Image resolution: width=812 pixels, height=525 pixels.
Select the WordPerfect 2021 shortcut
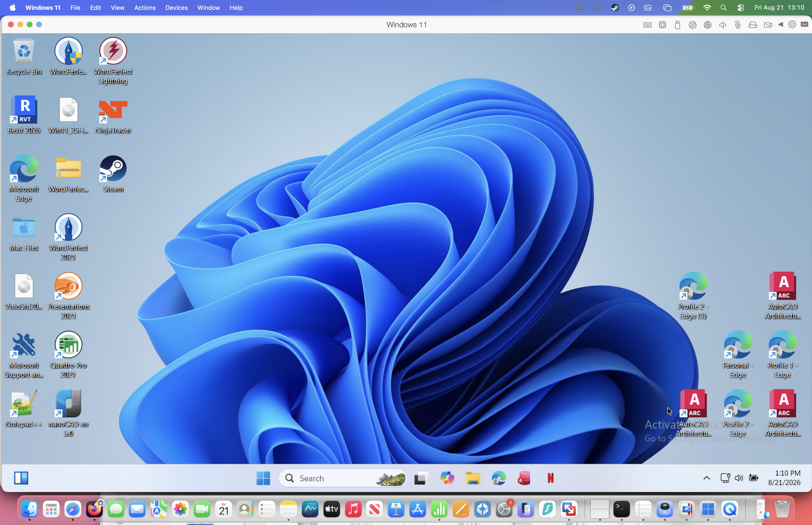(69, 237)
